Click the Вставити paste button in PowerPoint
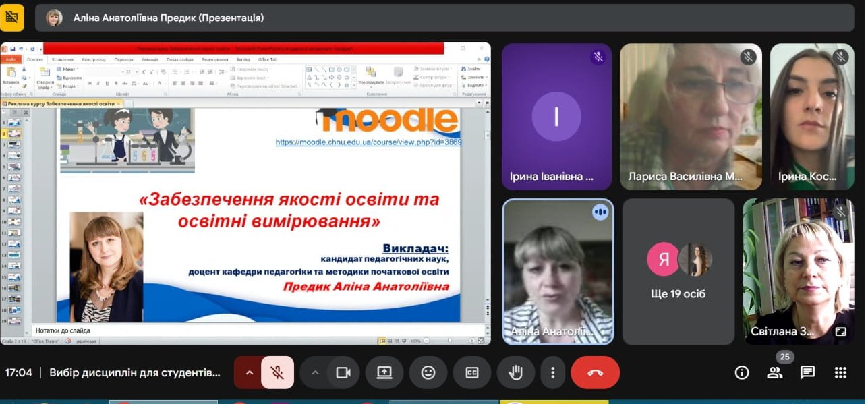 coord(11,78)
